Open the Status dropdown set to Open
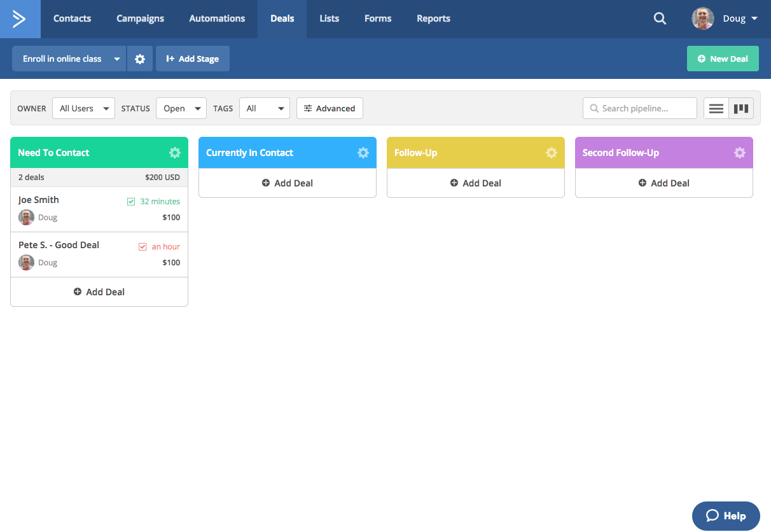This screenshot has height=532, width=771. (x=181, y=109)
